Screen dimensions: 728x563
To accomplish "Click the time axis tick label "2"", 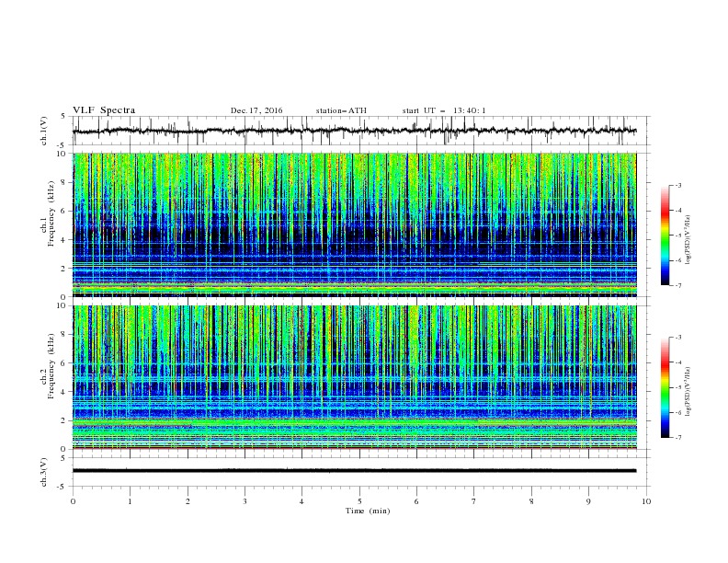I will (x=188, y=501).
